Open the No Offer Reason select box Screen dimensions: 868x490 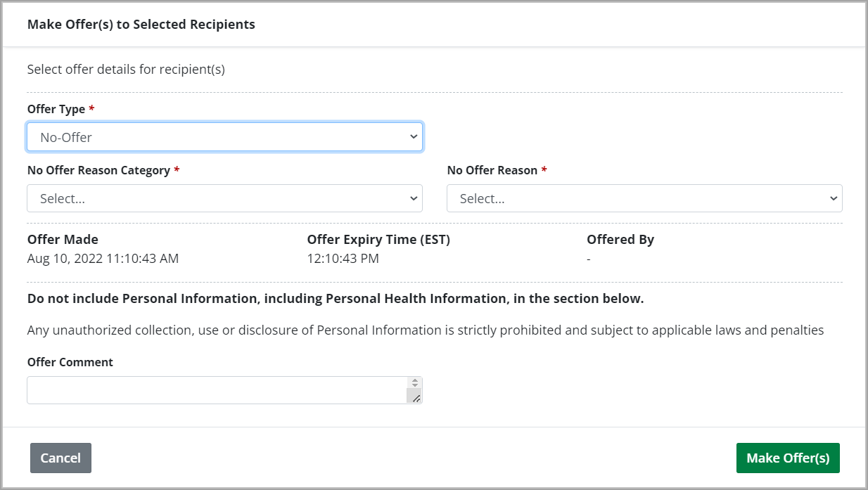click(x=644, y=198)
